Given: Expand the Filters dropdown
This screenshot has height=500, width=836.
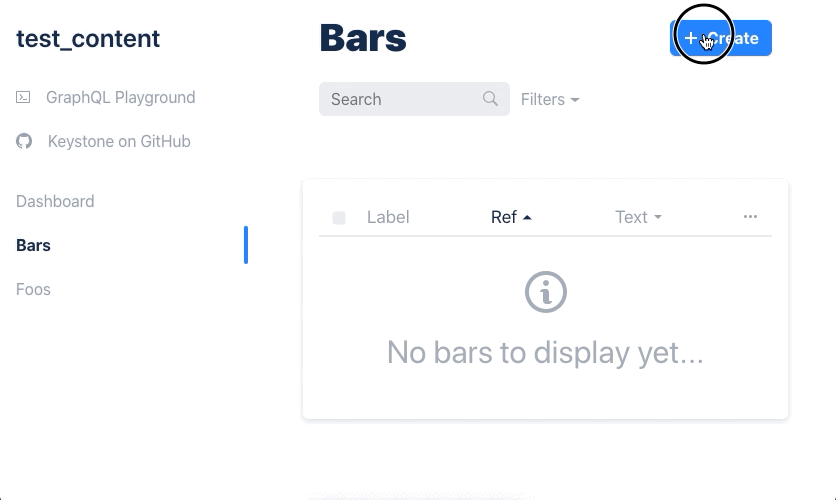Looking at the screenshot, I should (x=550, y=99).
